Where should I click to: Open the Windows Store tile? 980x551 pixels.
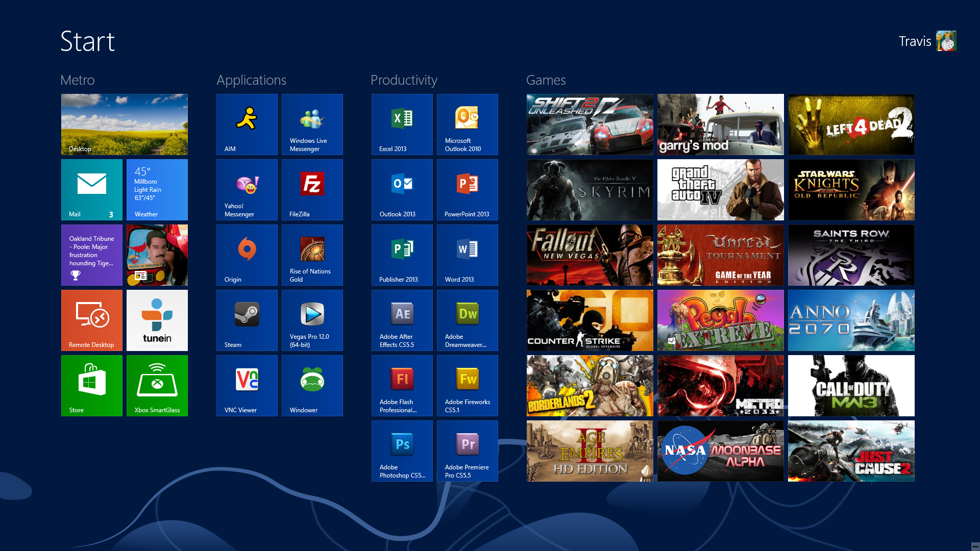pyautogui.click(x=92, y=386)
